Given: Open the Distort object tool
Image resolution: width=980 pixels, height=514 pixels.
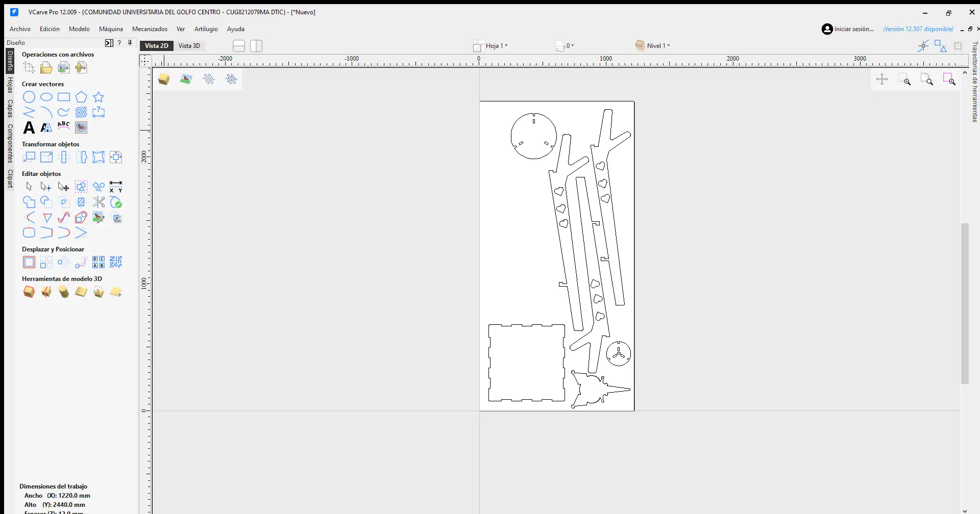Looking at the screenshot, I should point(99,157).
